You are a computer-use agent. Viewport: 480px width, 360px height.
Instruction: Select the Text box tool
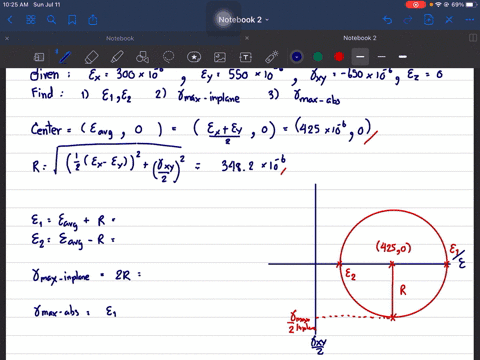246,57
